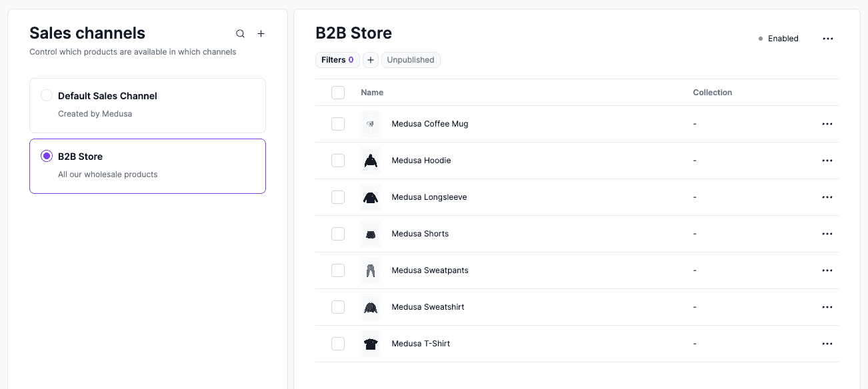Select the Default Sales Channel radio button
The height and width of the screenshot is (389, 868).
coord(47,95)
